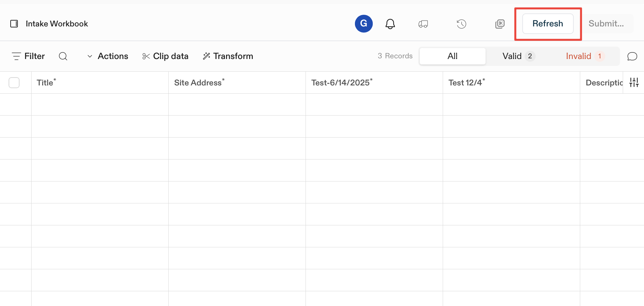The height and width of the screenshot is (306, 644).
Task: Click the Intake Workbook title
Action: [x=57, y=24]
